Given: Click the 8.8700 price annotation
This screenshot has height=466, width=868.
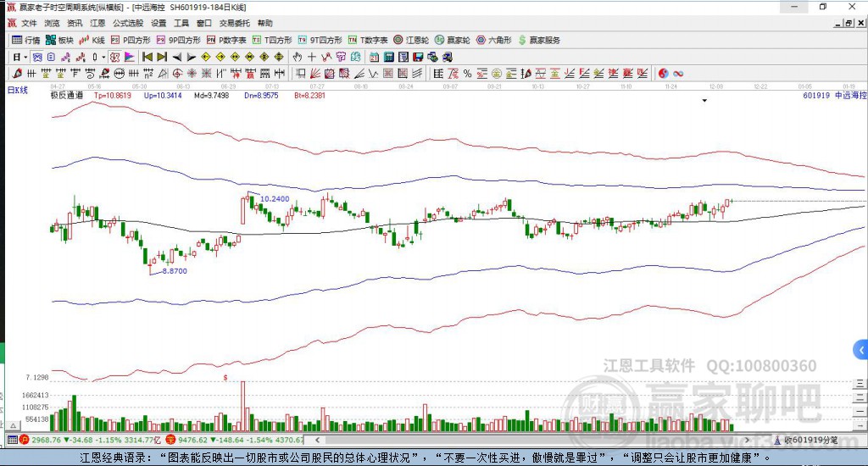Looking at the screenshot, I should pos(175,271).
